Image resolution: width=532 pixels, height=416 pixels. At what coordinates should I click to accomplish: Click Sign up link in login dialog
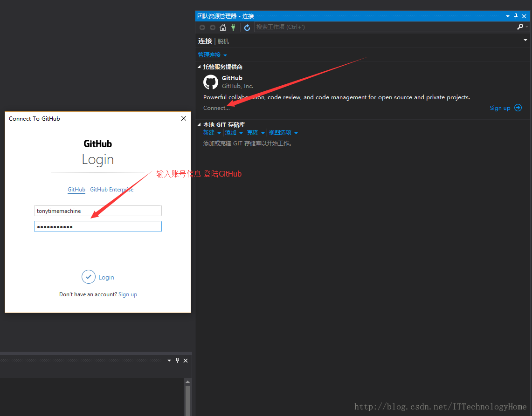[128, 294]
